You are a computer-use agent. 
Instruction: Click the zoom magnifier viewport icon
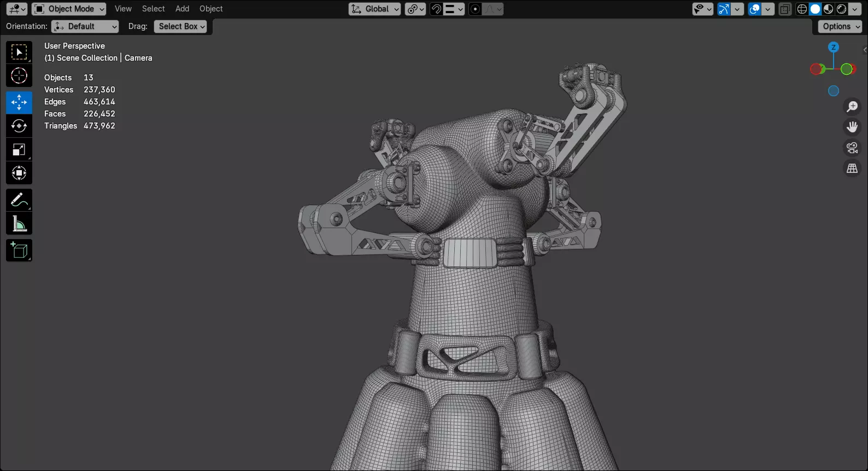tap(852, 107)
